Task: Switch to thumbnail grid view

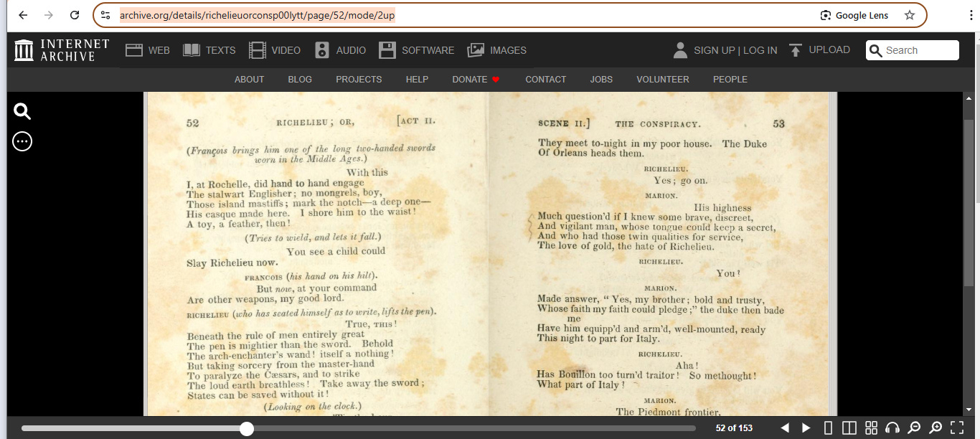Action: click(871, 428)
